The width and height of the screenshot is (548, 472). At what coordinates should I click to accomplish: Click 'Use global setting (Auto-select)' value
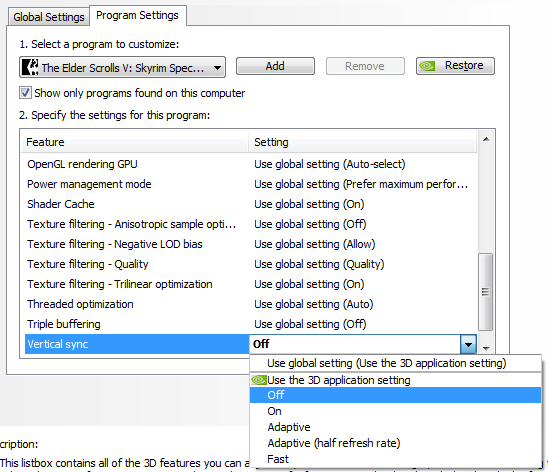coord(330,164)
